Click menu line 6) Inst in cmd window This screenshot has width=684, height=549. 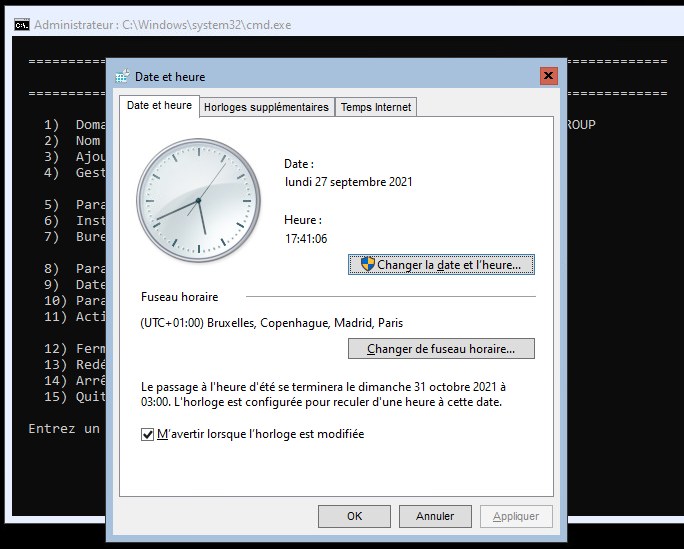tap(75, 221)
